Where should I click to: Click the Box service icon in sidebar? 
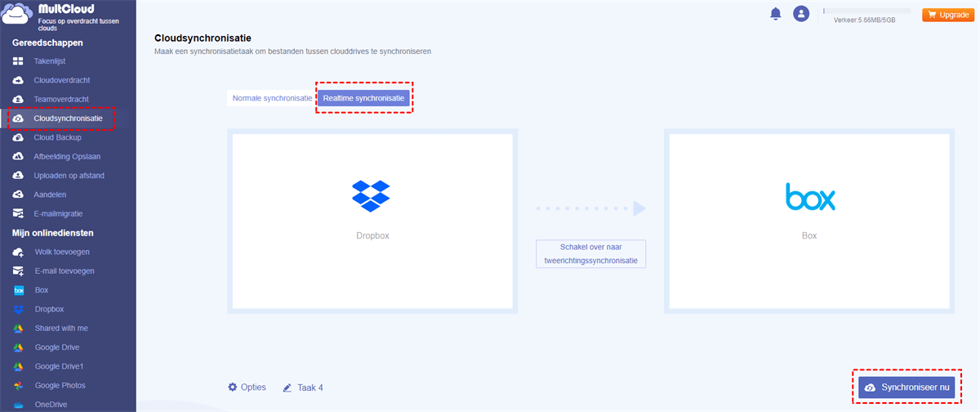(18, 290)
